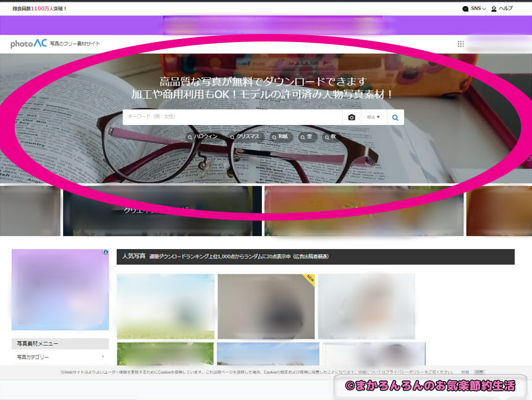Click the keyword search input field
The image size is (532, 400).
[x=232, y=117]
